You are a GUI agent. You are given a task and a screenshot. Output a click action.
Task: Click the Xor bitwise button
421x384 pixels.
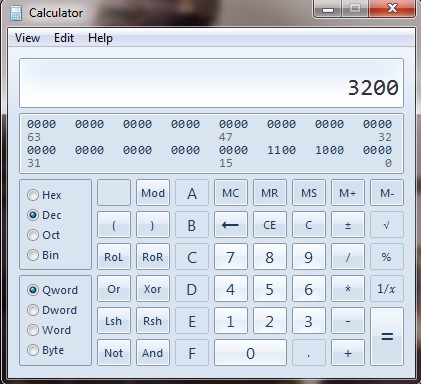[153, 289]
